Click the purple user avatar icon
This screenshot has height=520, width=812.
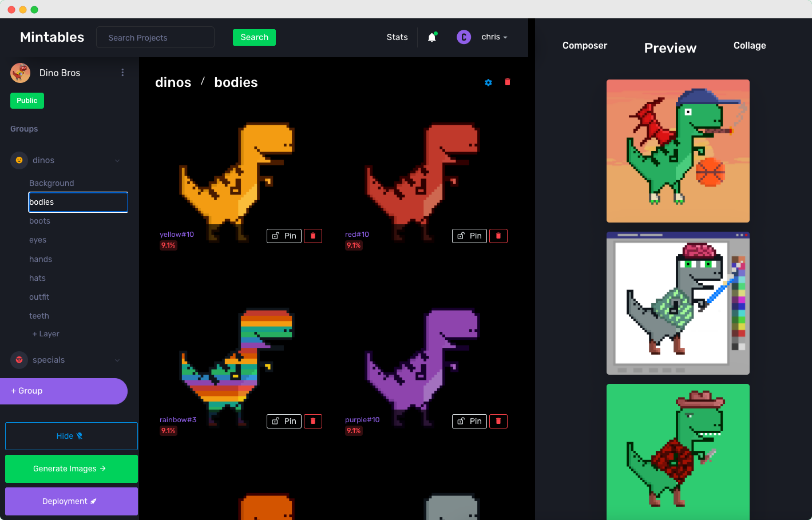tap(464, 37)
